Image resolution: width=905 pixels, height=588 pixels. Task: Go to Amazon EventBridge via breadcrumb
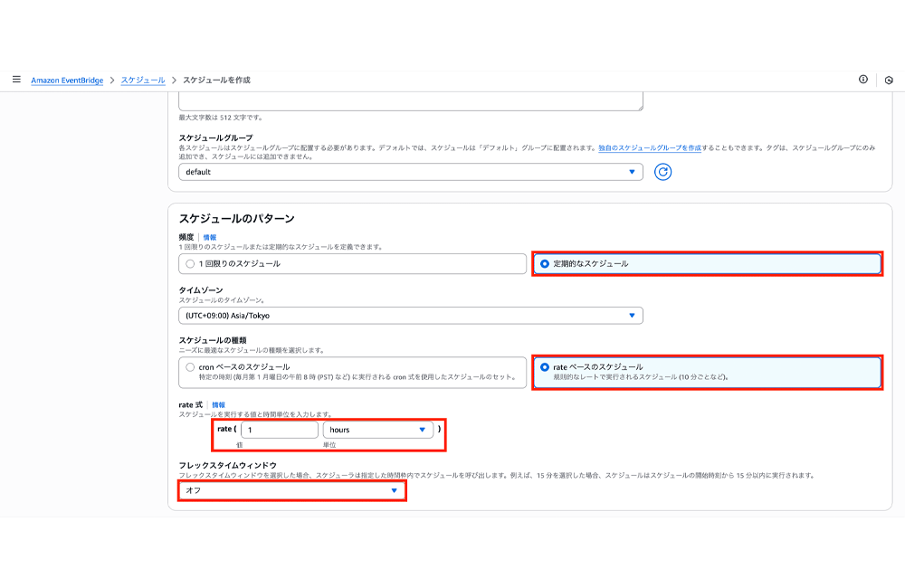[69, 80]
